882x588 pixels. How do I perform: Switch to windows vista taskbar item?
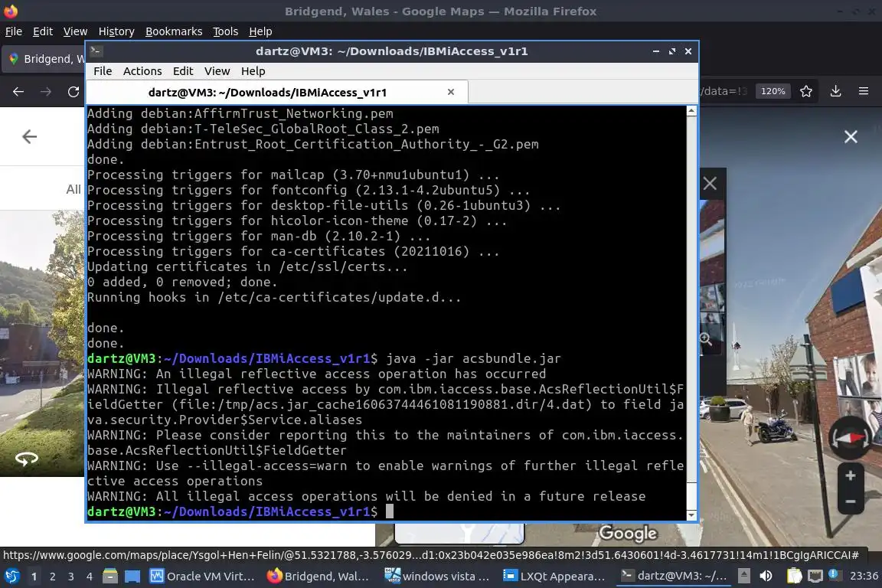[438, 577]
